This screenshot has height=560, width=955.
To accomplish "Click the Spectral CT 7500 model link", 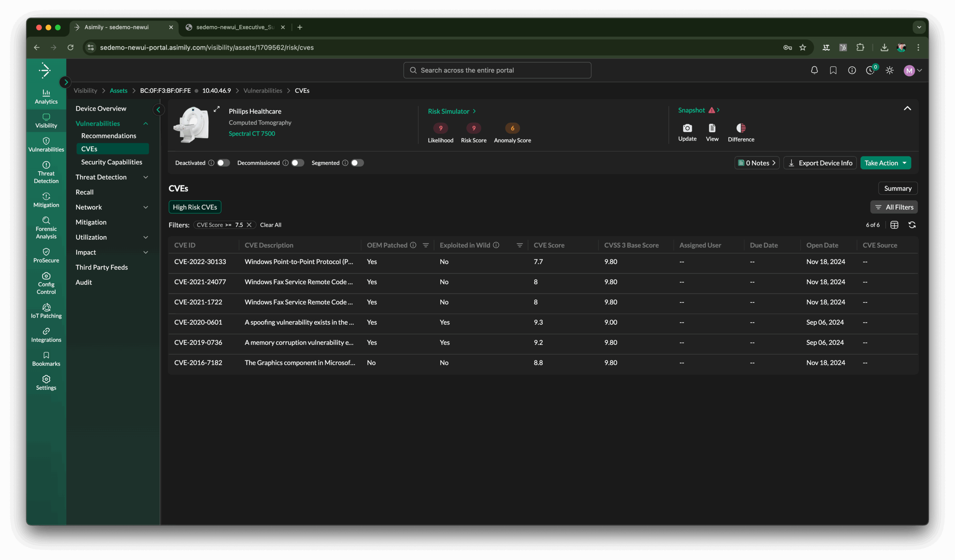I will click(x=252, y=133).
